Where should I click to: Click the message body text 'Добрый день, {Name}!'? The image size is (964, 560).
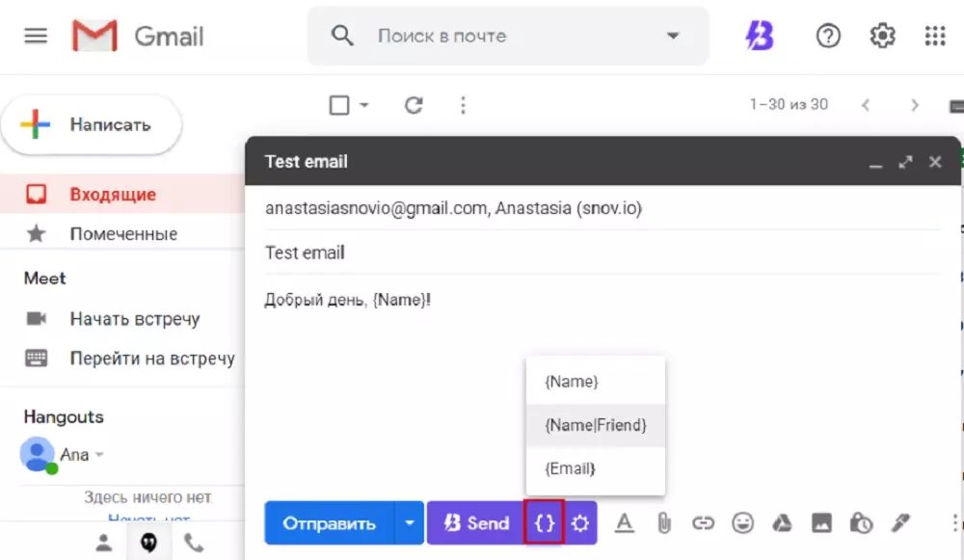pyautogui.click(x=348, y=300)
